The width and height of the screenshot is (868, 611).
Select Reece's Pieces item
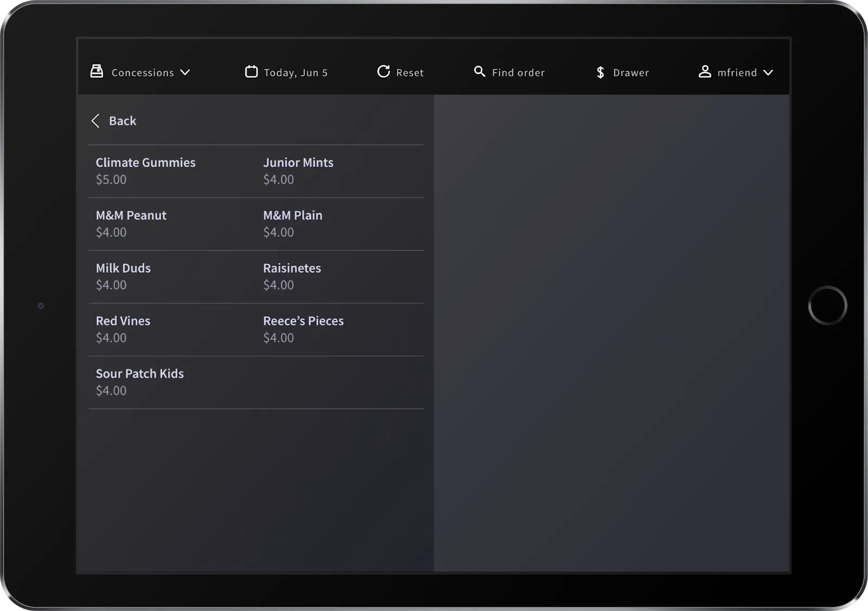340,329
